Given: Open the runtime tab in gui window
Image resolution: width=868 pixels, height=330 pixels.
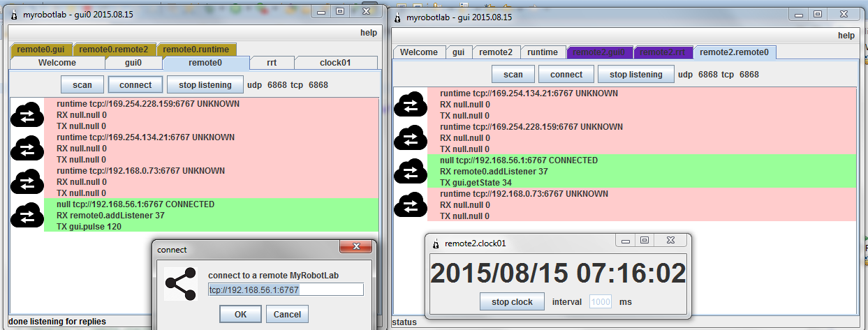Looking at the screenshot, I should [x=543, y=52].
